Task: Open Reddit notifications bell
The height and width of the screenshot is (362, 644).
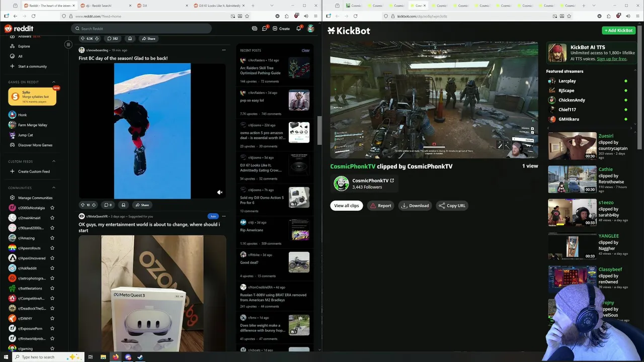Action: pyautogui.click(x=298, y=29)
